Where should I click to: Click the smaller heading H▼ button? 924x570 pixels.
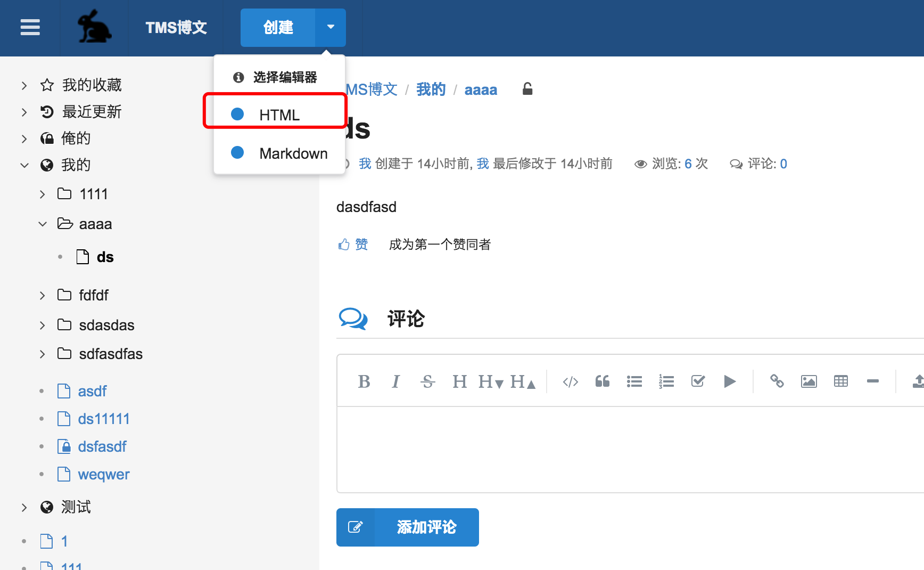tap(490, 381)
